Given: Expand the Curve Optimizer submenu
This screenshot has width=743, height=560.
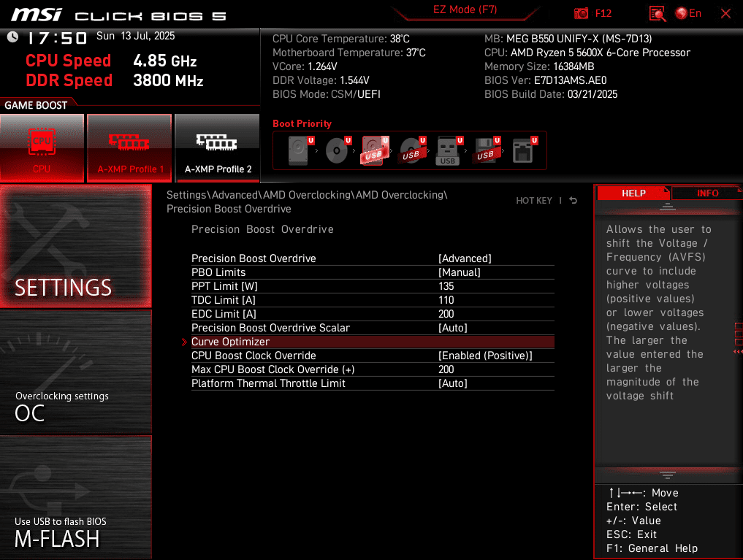Looking at the screenshot, I should pos(373,342).
